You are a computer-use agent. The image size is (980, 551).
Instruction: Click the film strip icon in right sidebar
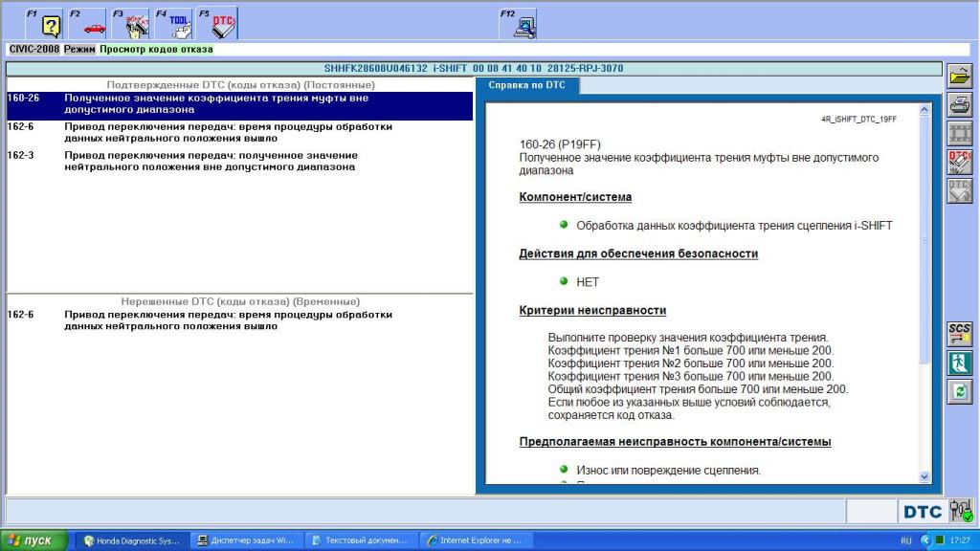(x=959, y=133)
